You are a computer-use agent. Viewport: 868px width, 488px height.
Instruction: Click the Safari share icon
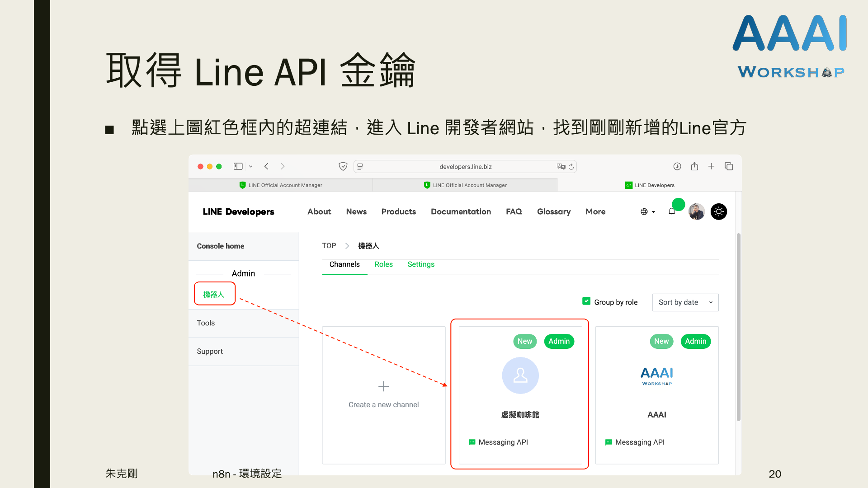694,166
